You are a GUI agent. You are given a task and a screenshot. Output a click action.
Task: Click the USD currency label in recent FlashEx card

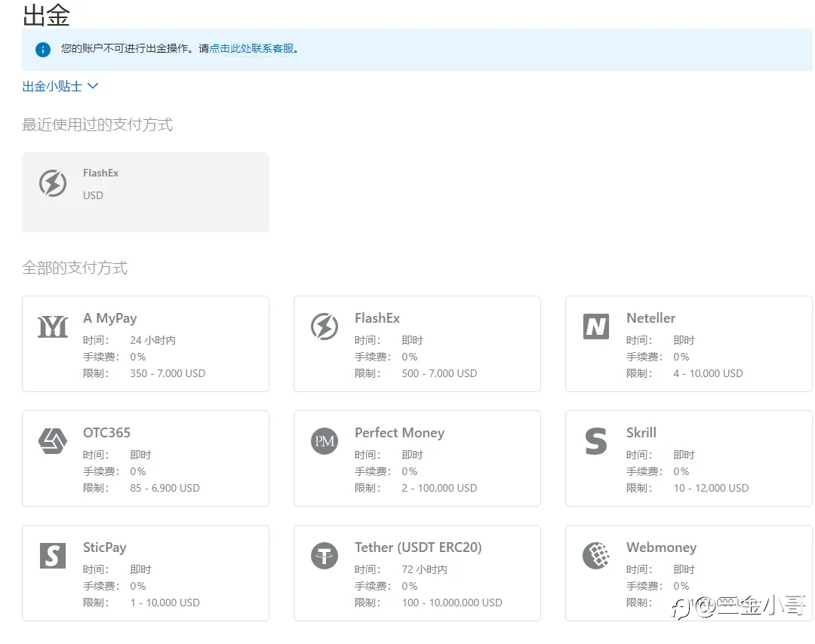click(93, 195)
